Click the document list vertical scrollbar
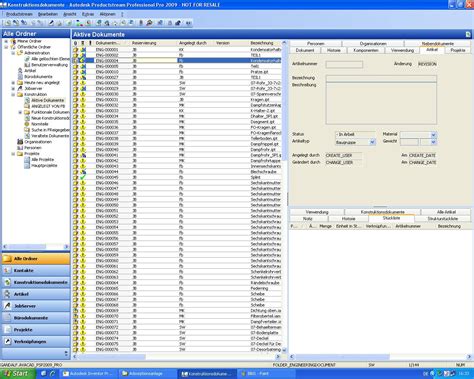Image resolution: width=474 pixels, height=379 pixels. tap(284, 197)
